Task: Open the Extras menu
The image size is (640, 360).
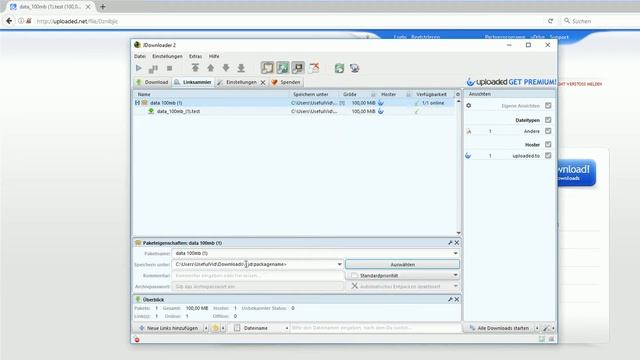Action: point(195,56)
